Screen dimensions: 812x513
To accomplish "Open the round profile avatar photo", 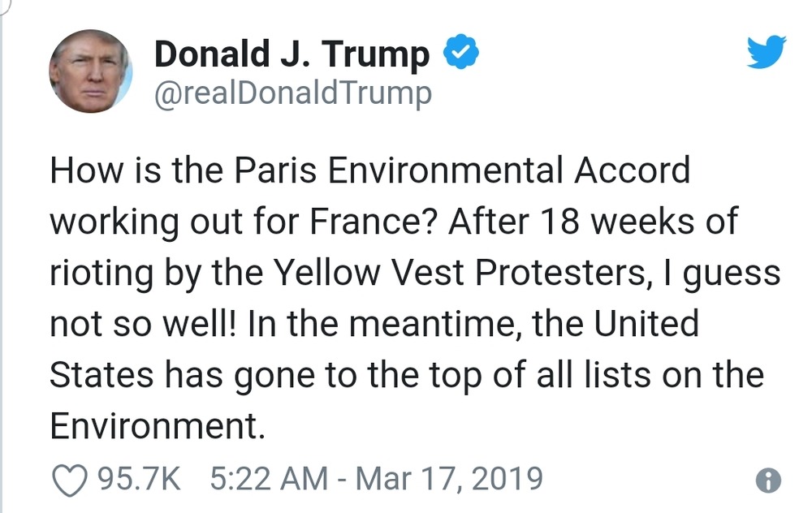I will pyautogui.click(x=90, y=71).
